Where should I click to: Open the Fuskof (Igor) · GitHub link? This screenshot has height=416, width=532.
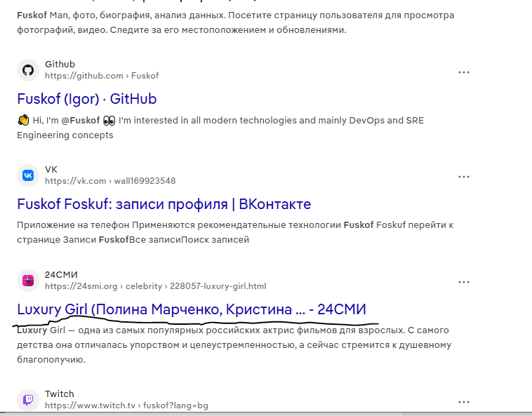tap(86, 99)
